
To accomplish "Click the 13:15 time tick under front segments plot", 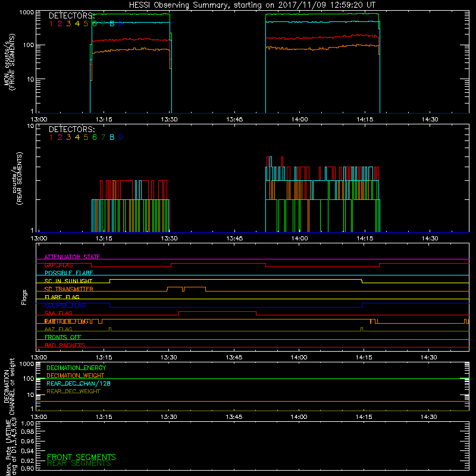I will 104,120.
